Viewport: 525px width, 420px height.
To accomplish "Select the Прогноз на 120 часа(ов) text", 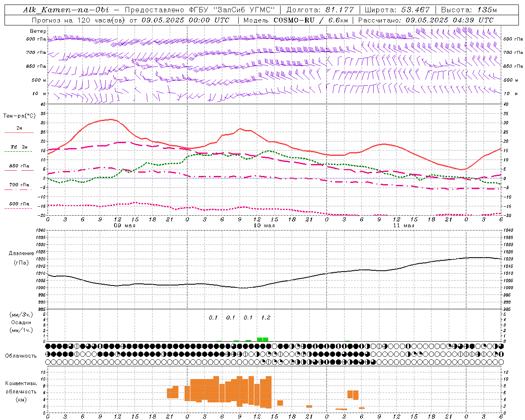I will [79, 20].
